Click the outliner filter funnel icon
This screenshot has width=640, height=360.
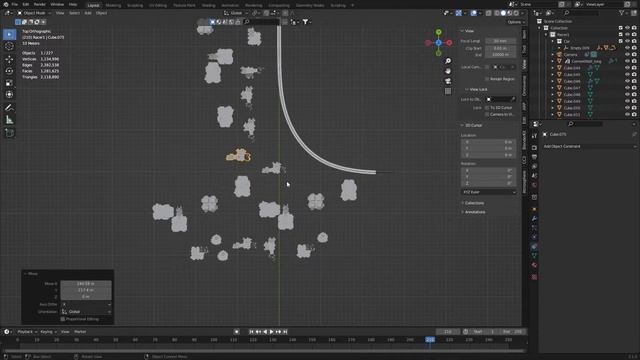[622, 13]
